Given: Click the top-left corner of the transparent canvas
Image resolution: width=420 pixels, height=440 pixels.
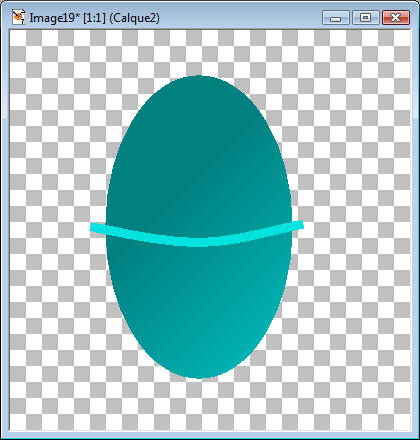Looking at the screenshot, I should [x=10, y=31].
